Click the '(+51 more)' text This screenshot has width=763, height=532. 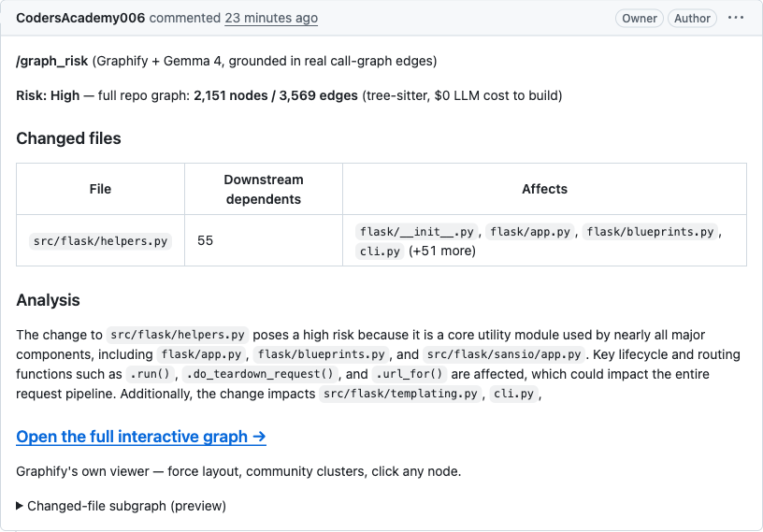tap(442, 252)
